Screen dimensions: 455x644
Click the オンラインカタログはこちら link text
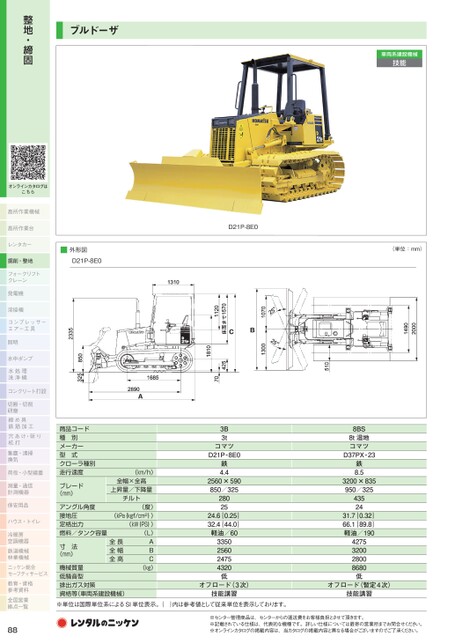point(28,189)
